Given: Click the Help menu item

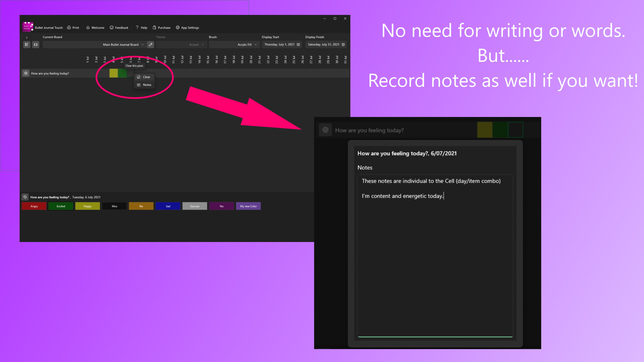Looking at the screenshot, I should (142, 27).
